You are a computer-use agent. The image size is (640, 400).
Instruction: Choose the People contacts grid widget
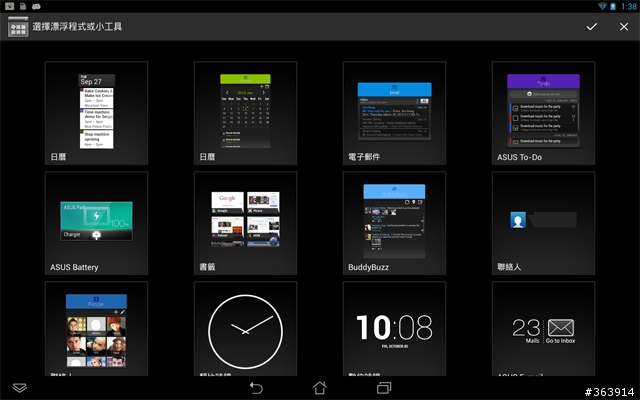pos(96,329)
